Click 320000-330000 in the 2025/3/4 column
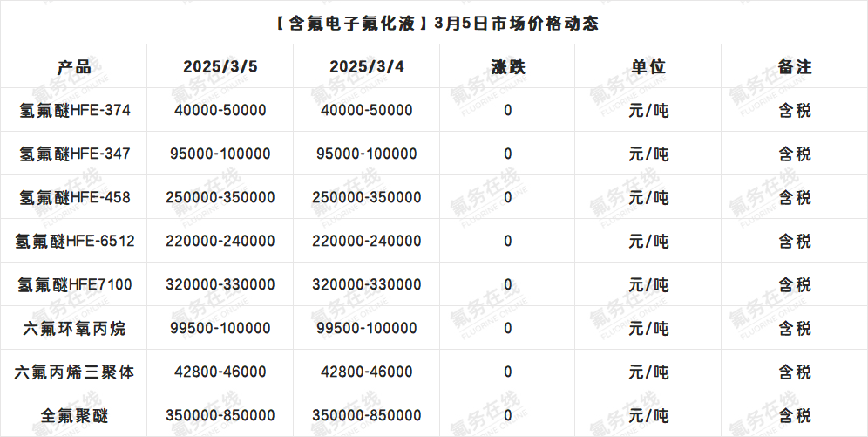 coord(367,284)
